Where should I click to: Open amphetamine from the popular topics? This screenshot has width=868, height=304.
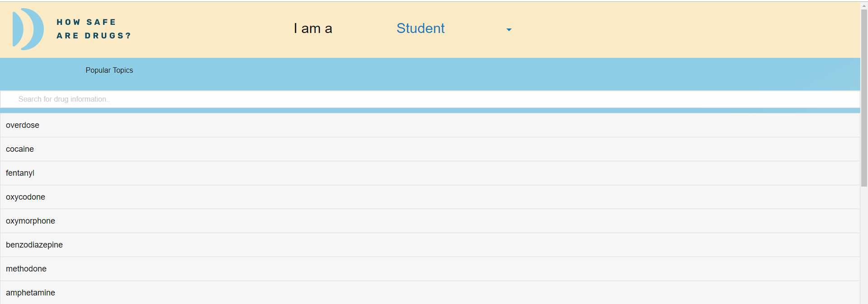(x=30, y=293)
